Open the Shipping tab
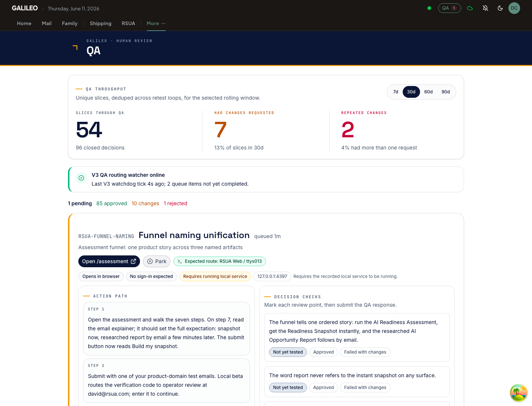 coord(100,23)
